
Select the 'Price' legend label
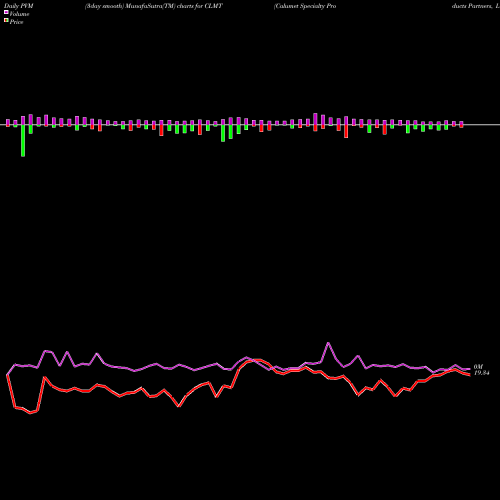point(16,22)
